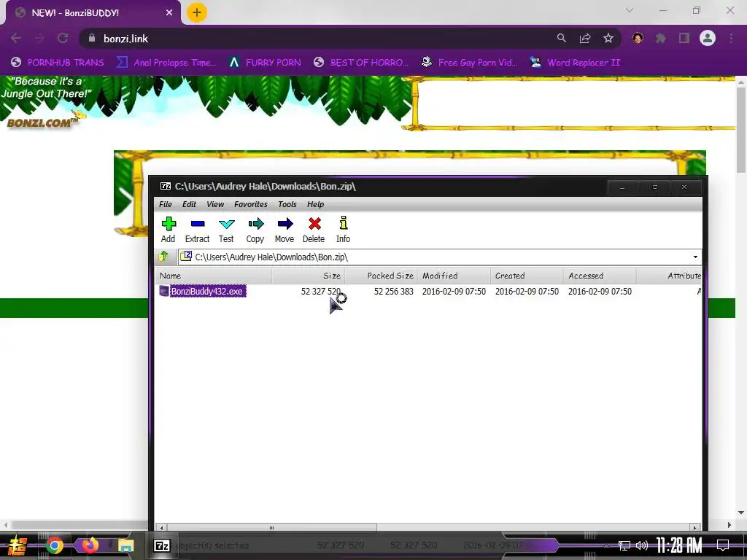Select the NEW! - BonziBUDDY! tab

[x=93, y=13]
